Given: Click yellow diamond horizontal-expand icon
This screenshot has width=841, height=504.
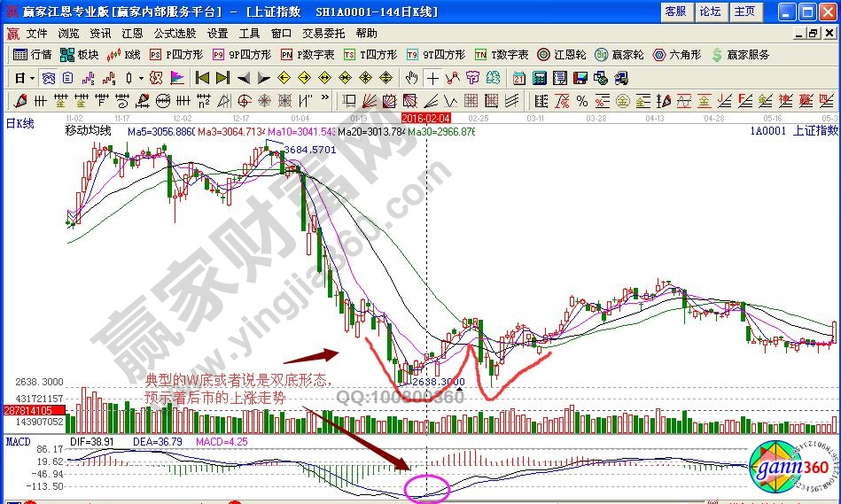Looking at the screenshot, I should 324,78.
